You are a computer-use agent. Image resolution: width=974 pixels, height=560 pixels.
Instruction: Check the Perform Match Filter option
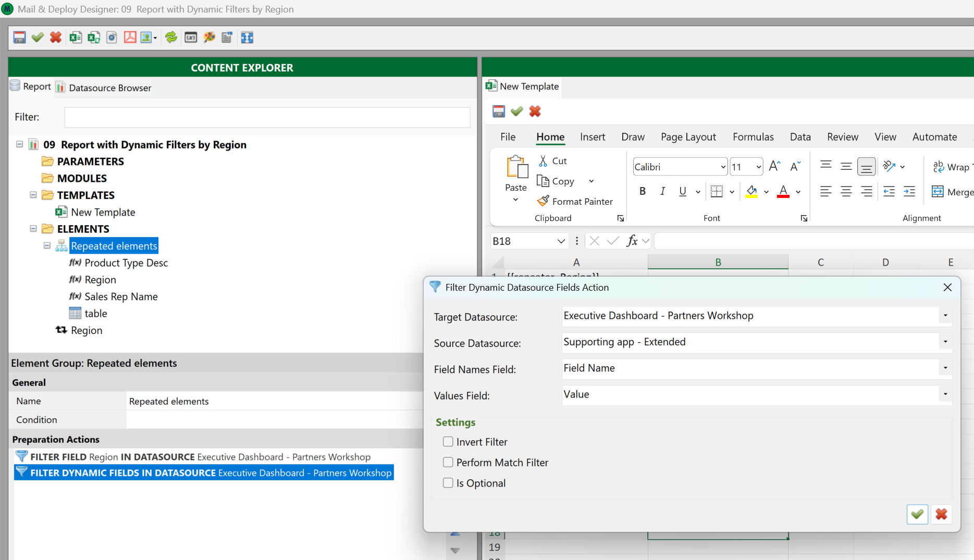click(x=448, y=463)
